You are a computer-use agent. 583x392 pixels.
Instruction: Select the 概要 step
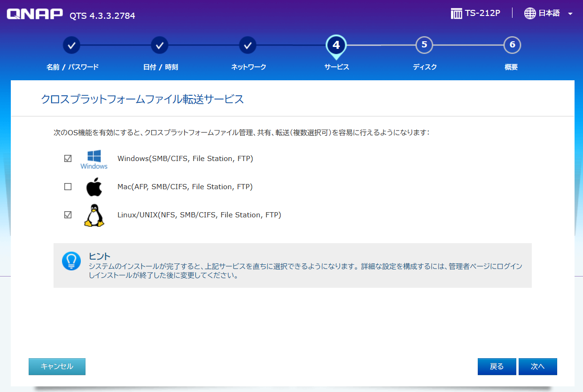[x=512, y=45]
